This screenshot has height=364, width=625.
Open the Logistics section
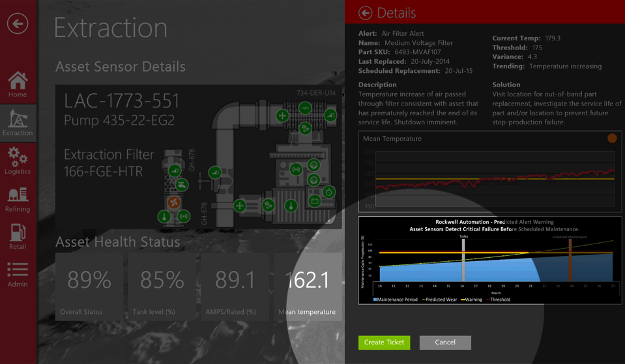click(18, 161)
